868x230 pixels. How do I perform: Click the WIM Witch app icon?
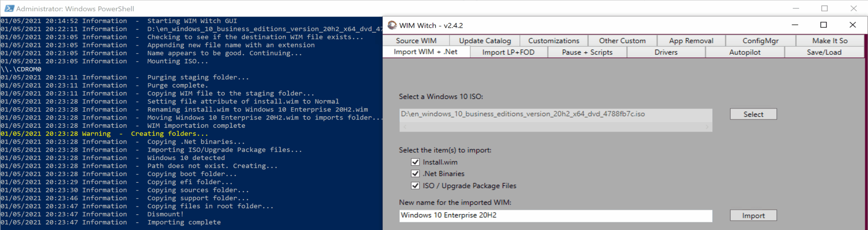(392, 25)
